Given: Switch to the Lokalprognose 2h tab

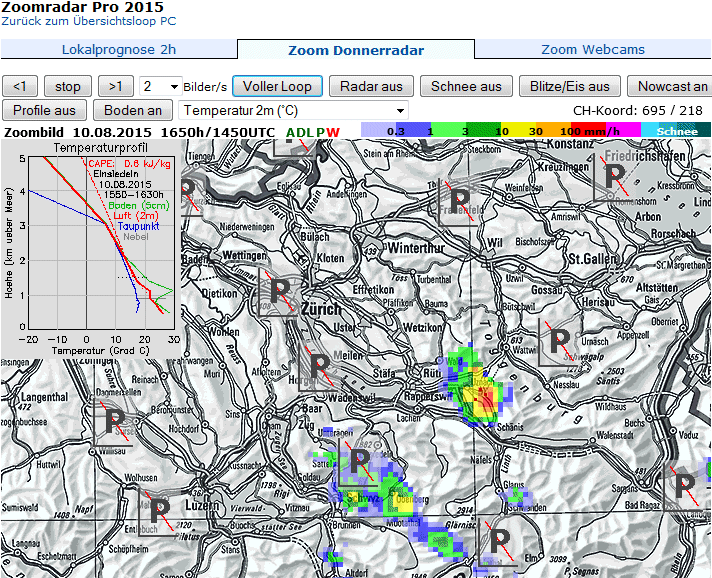Looking at the screenshot, I should pos(118,49).
